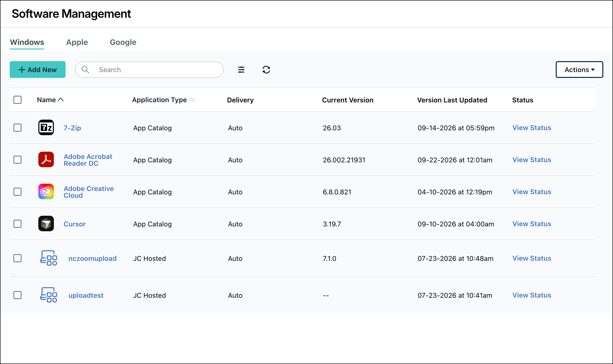Switch to the Google tab
The height and width of the screenshot is (364, 613).
click(123, 42)
